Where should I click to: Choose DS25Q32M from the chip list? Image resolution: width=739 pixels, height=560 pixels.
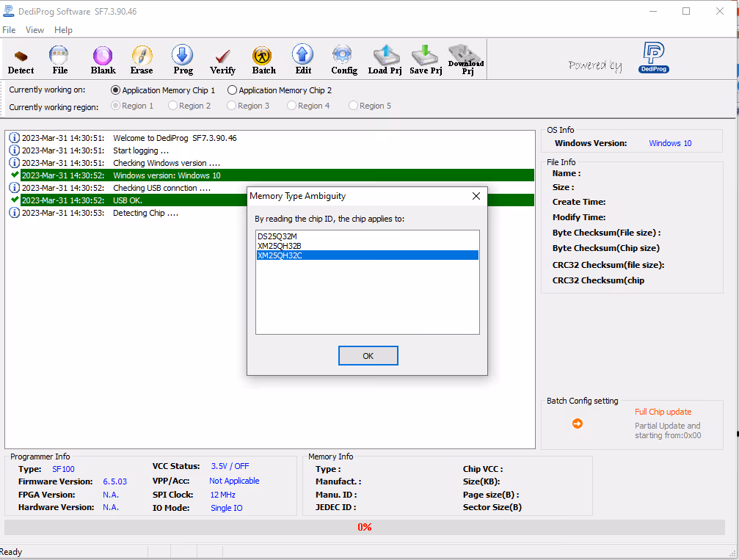(368, 236)
